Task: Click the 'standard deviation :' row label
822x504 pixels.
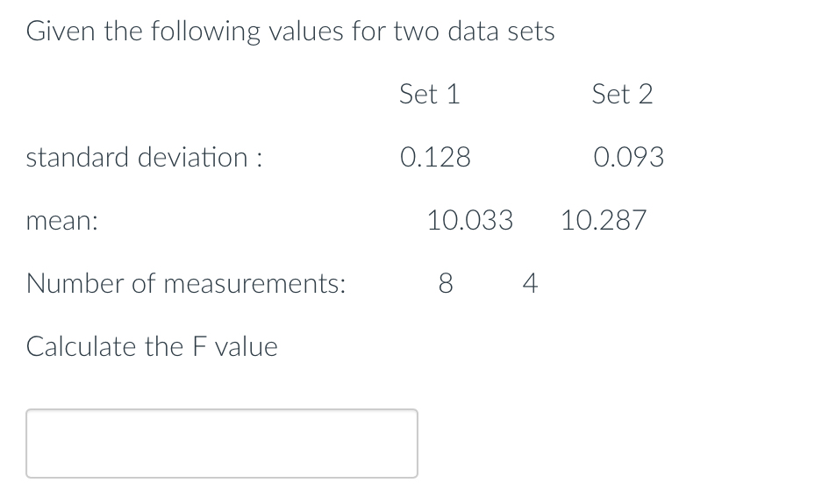Action: [146, 158]
